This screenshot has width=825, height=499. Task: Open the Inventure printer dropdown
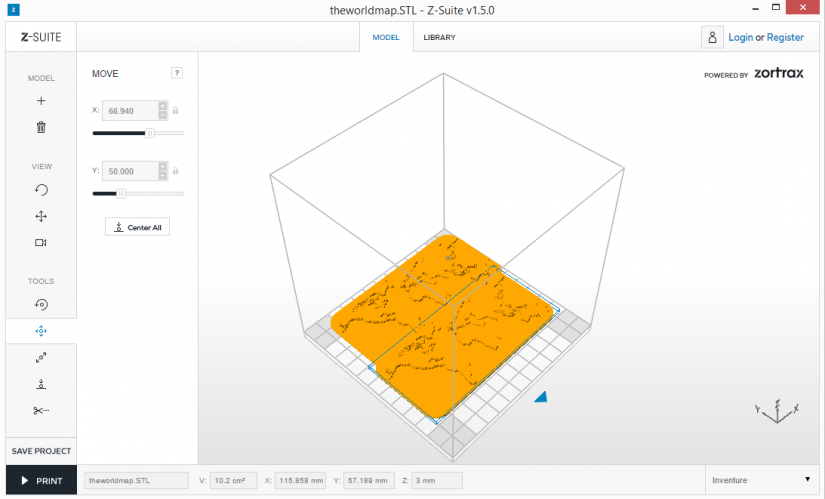(x=761, y=480)
